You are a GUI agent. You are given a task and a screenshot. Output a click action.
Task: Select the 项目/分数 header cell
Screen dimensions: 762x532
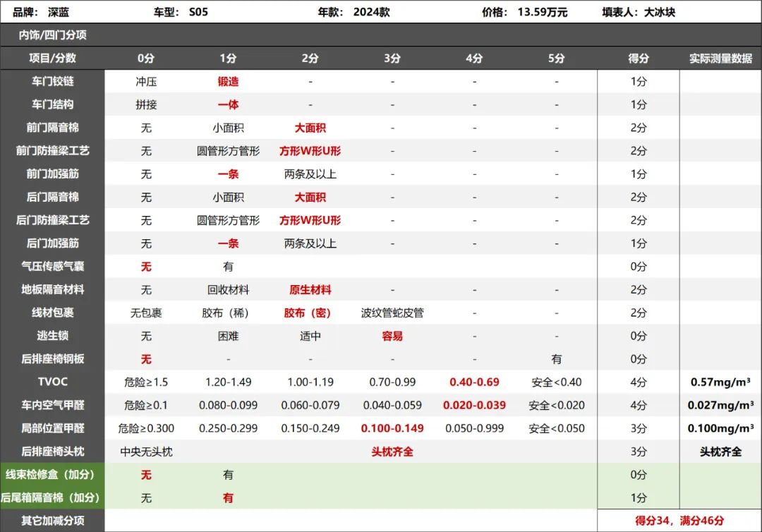point(53,59)
